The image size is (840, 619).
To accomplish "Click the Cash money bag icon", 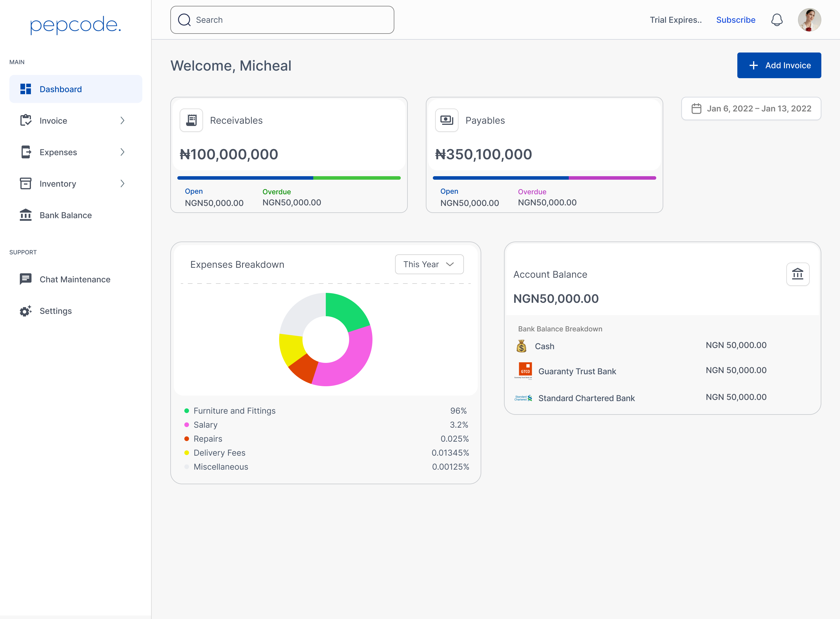I will point(521,346).
